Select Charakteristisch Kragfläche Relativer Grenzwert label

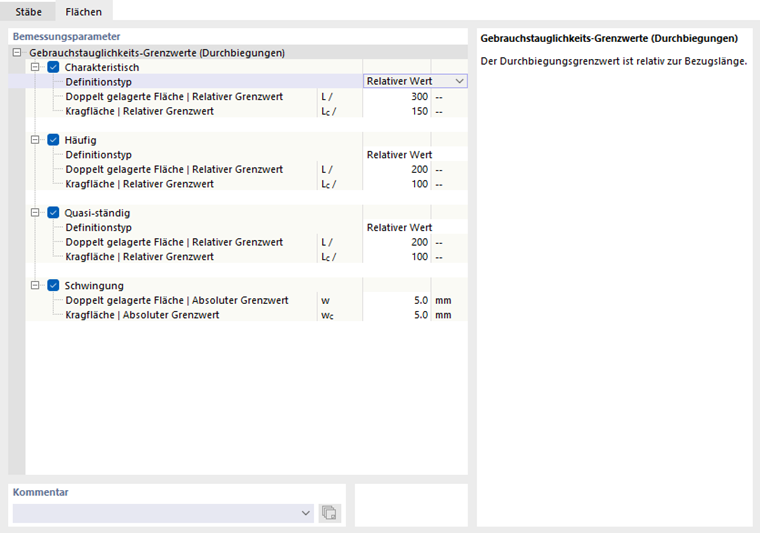coord(140,111)
